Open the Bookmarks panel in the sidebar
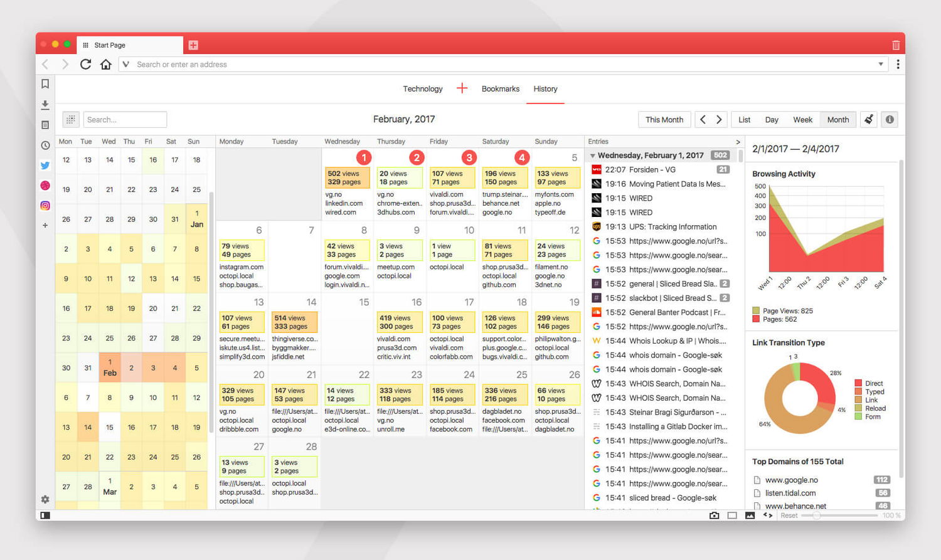The width and height of the screenshot is (941, 560). point(45,83)
